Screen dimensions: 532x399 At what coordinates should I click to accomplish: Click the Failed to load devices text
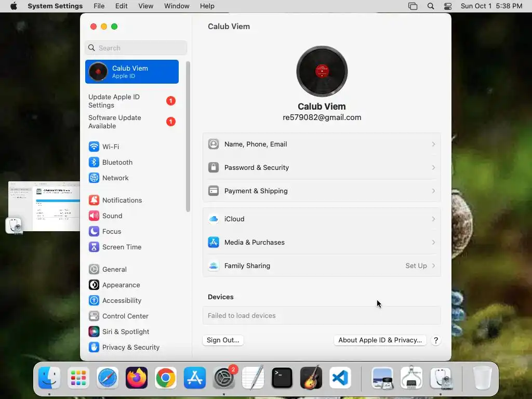point(242,315)
